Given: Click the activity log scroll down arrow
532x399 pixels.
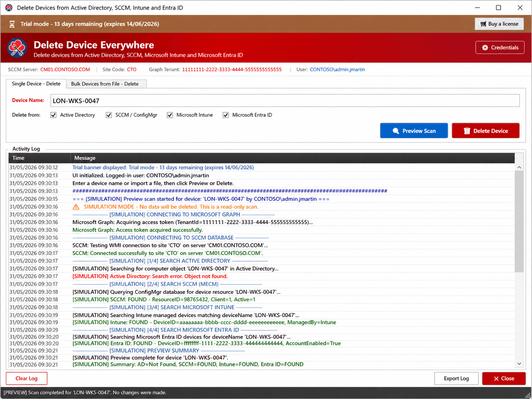Looking at the screenshot, I should coord(519,364).
